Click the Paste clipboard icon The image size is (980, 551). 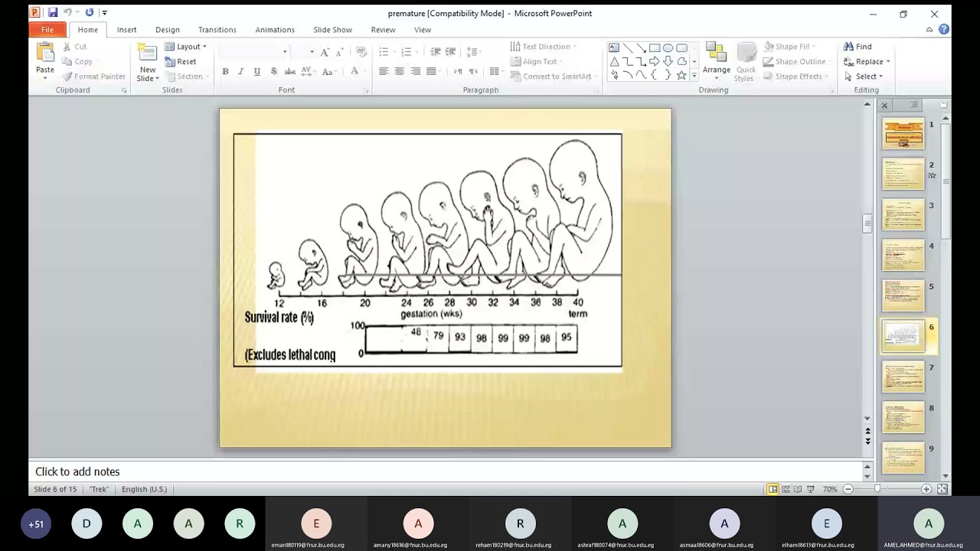(x=45, y=54)
